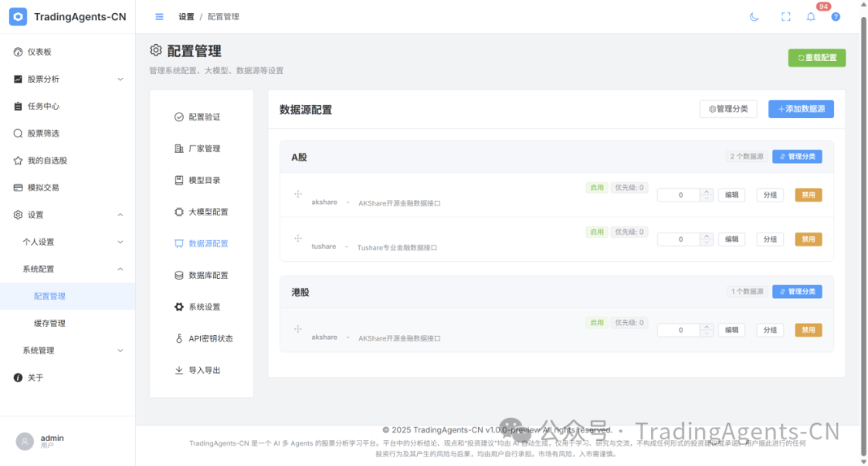Click the help question mark icon

(x=836, y=17)
